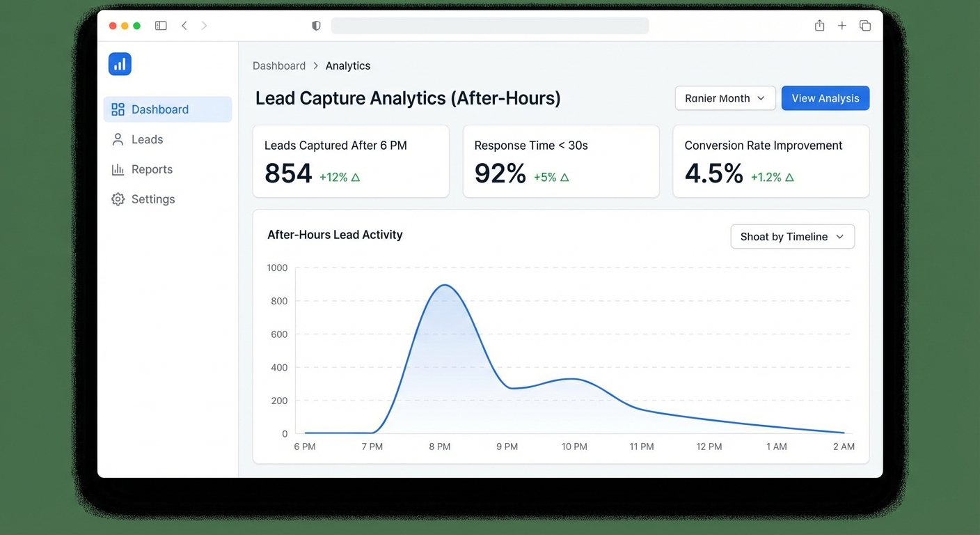The image size is (980, 535).
Task: Expand the Shoat by Timeline selector
Action: click(792, 237)
